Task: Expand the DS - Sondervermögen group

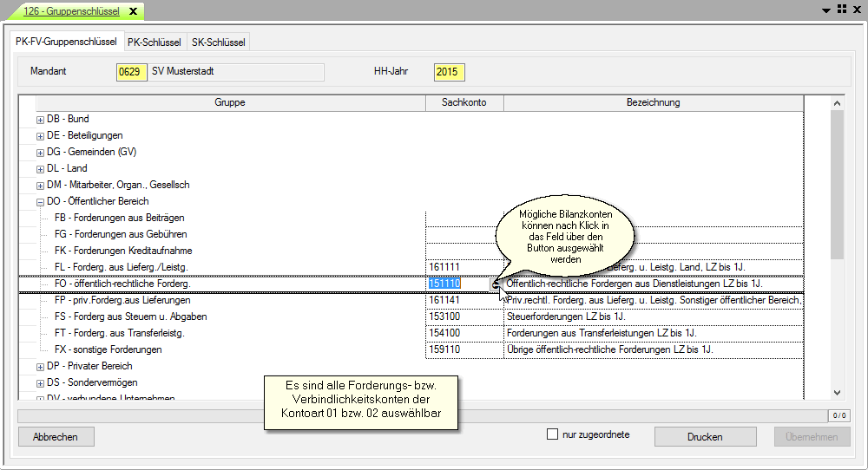Action: (40, 383)
